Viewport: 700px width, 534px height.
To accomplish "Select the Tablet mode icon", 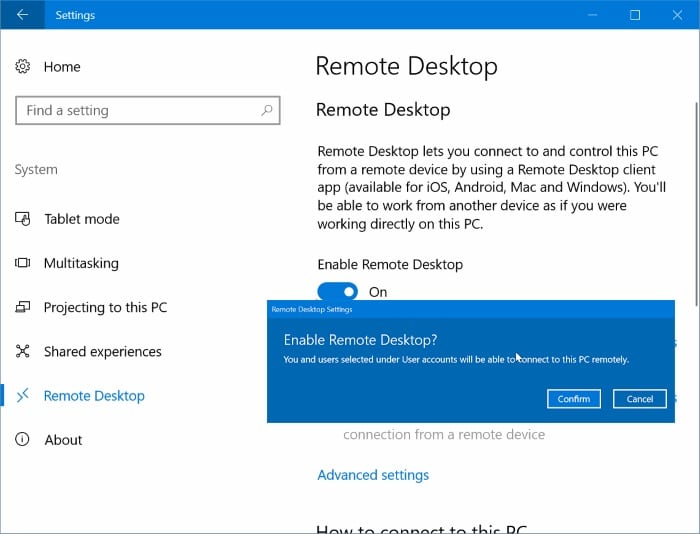I will pos(22,219).
